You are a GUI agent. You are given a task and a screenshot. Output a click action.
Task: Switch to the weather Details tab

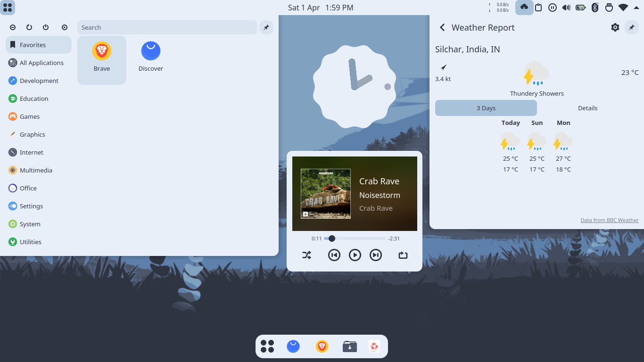click(x=588, y=108)
